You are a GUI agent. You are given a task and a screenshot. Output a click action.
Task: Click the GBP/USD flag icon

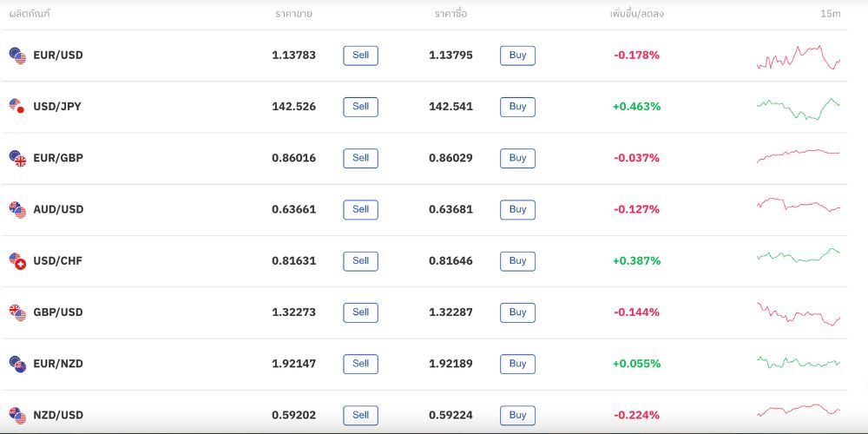coord(17,312)
